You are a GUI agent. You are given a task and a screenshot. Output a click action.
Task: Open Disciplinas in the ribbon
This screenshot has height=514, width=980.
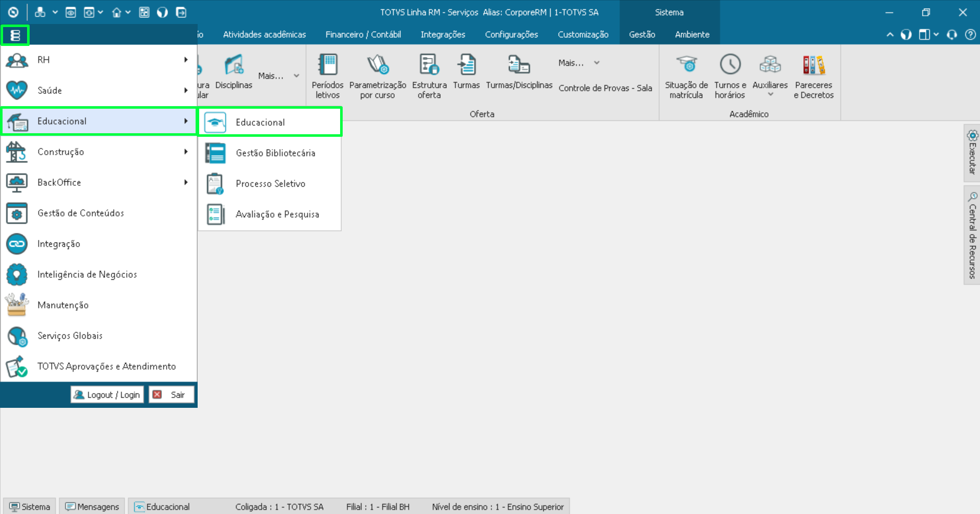pos(233,72)
